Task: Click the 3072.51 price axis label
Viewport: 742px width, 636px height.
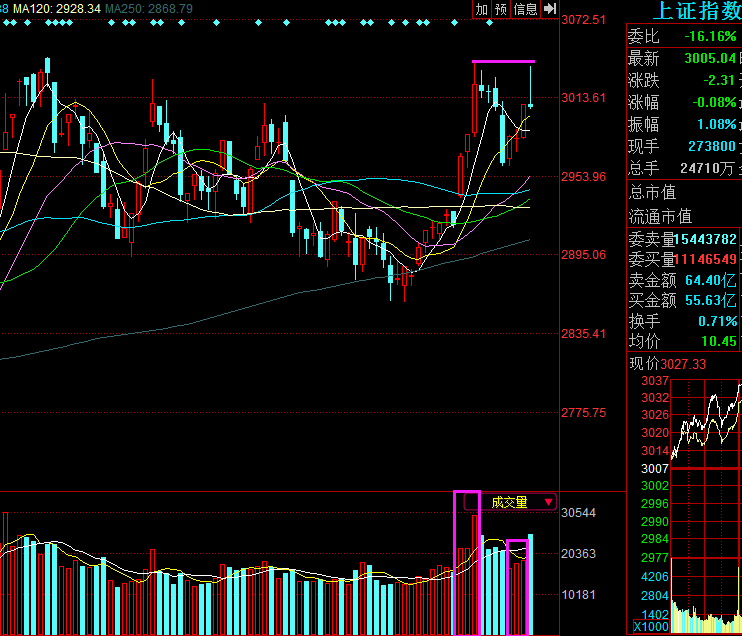Action: (585, 20)
